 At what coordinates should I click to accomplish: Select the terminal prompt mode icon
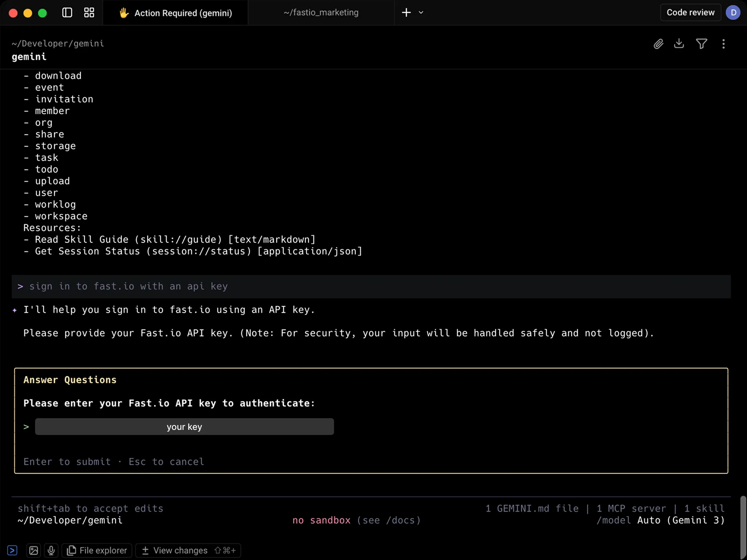pyautogui.click(x=12, y=550)
